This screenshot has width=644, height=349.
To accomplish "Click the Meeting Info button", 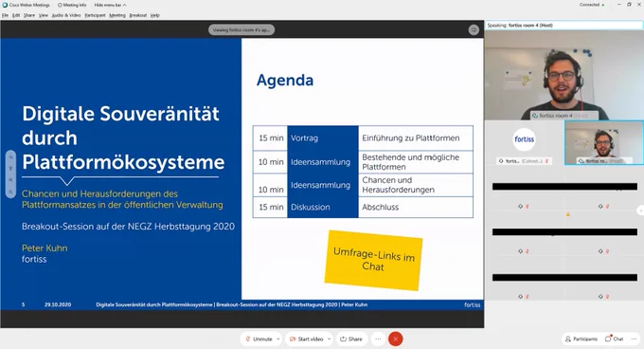I will (x=72, y=5).
